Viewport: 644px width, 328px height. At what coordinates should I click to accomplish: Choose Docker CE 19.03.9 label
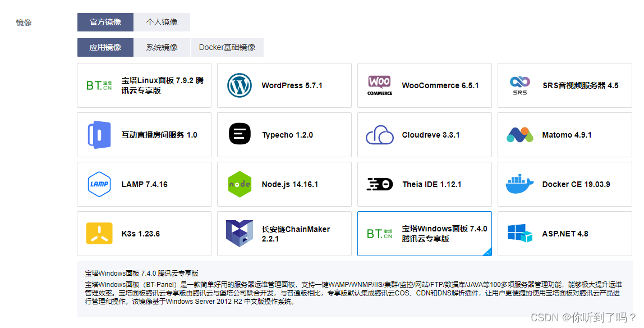576,184
